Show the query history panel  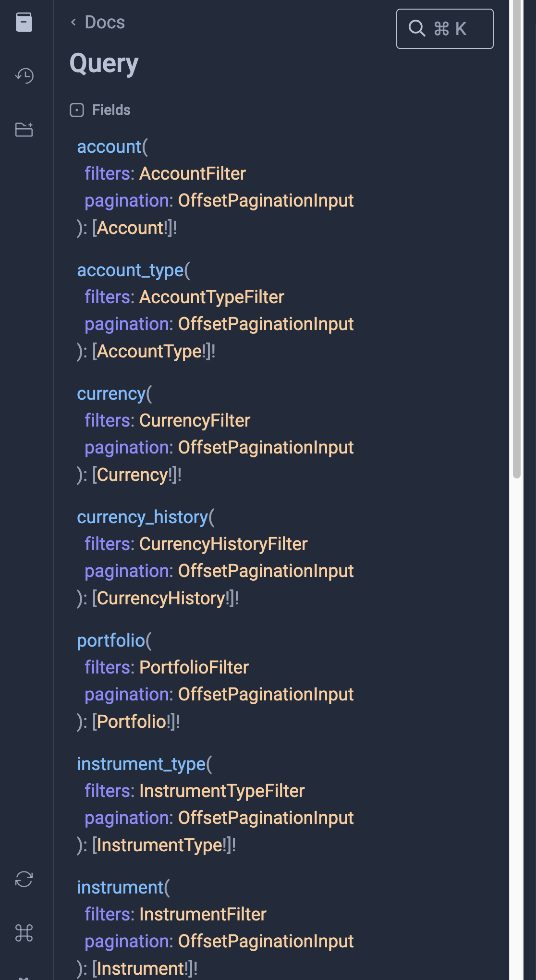click(24, 75)
